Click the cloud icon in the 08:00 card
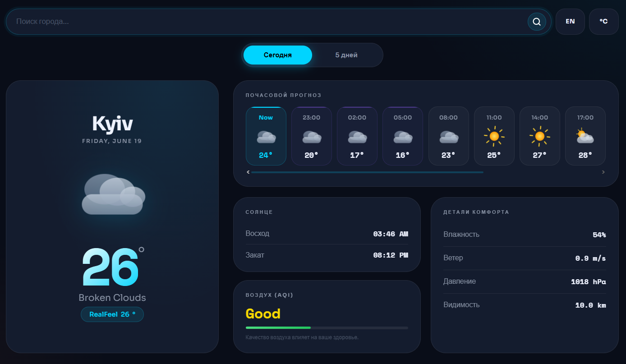The height and width of the screenshot is (364, 626). 448,137
